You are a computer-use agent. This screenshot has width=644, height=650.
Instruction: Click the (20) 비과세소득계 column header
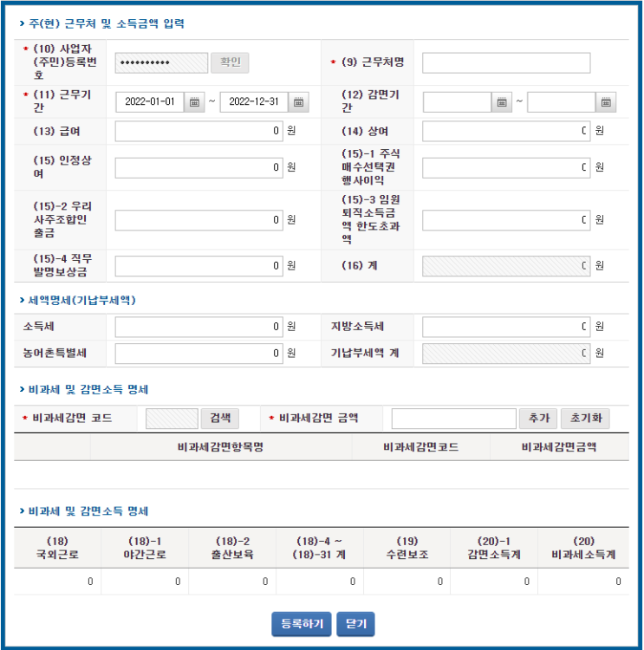point(583,548)
